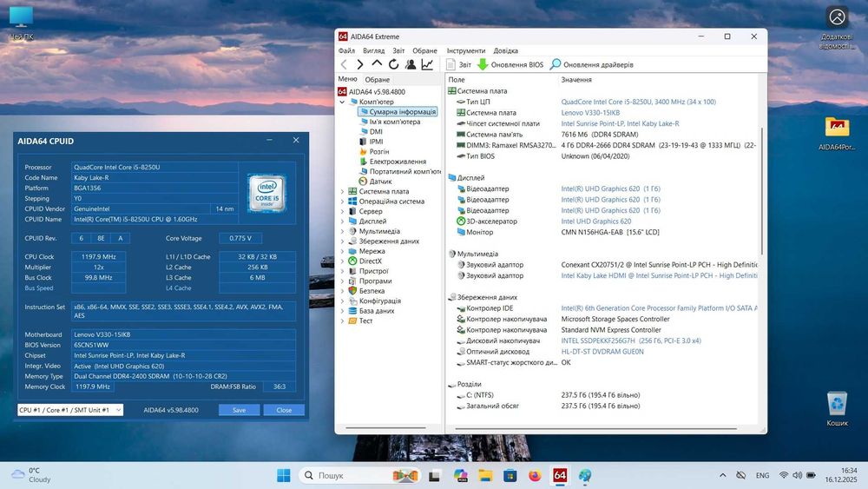Open the Кошик recycle bin desktop icon
This screenshot has height=489, width=868.
pyautogui.click(x=837, y=409)
